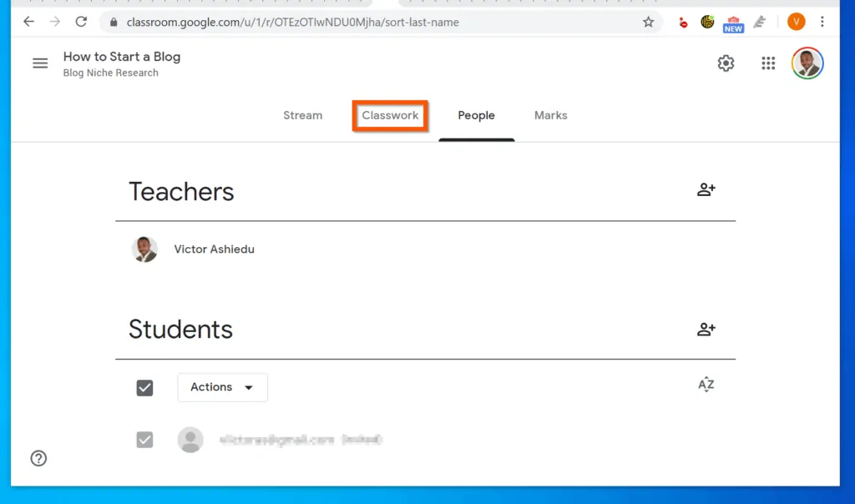
Task: Click the orange extension with NEW badge
Action: tap(732, 23)
